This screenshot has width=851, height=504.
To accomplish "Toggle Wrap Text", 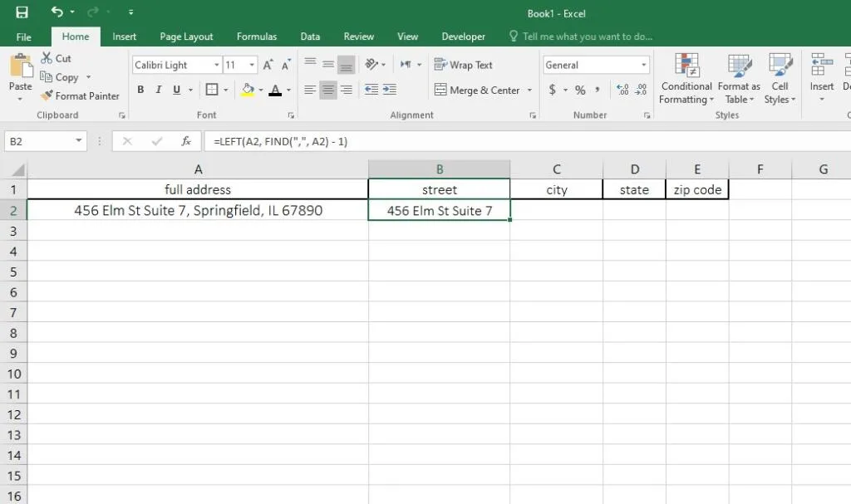I will [x=463, y=65].
